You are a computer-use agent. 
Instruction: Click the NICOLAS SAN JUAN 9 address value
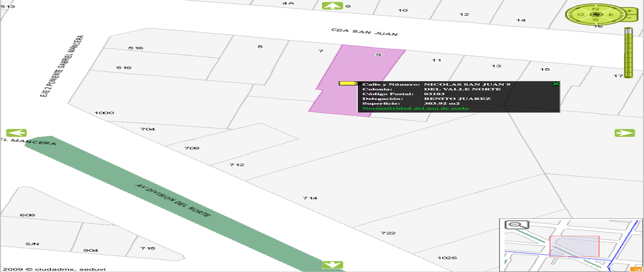pyautogui.click(x=467, y=84)
